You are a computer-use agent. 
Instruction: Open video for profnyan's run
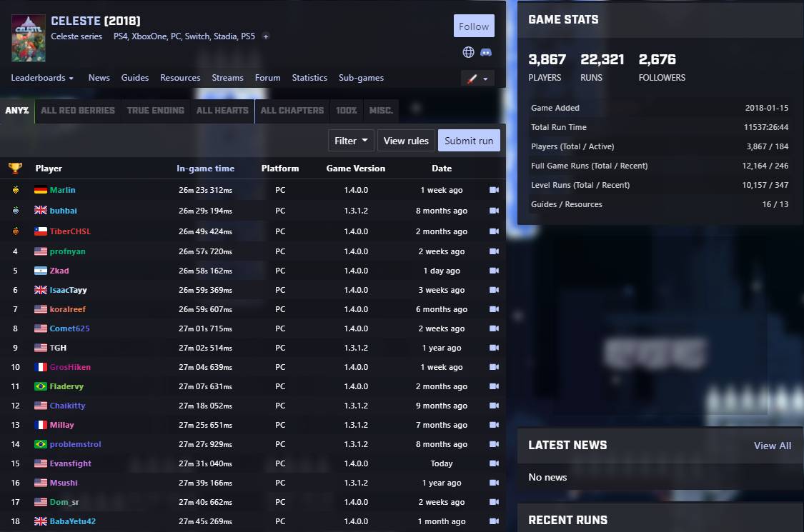pos(494,251)
